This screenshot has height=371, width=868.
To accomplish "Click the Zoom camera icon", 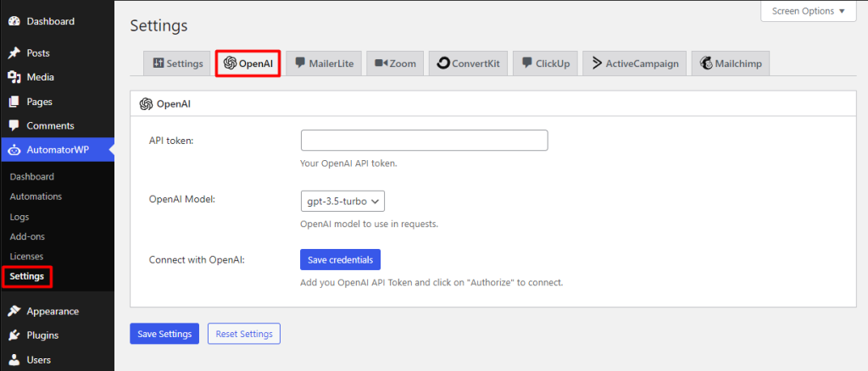I will point(381,63).
